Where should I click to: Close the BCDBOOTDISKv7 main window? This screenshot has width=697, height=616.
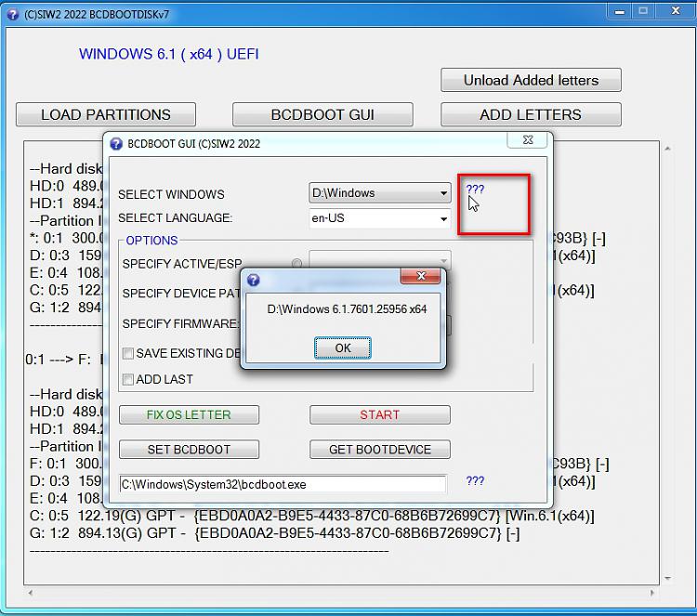click(676, 11)
